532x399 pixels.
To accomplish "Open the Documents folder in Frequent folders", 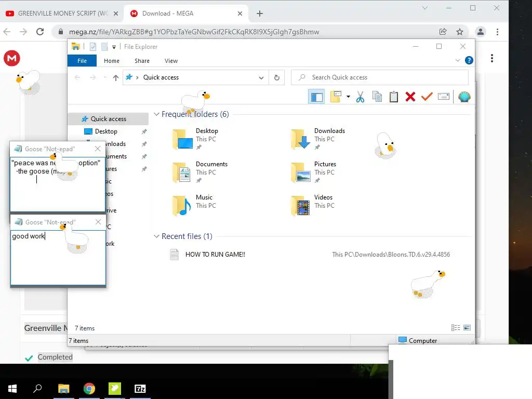I will 199,171.
